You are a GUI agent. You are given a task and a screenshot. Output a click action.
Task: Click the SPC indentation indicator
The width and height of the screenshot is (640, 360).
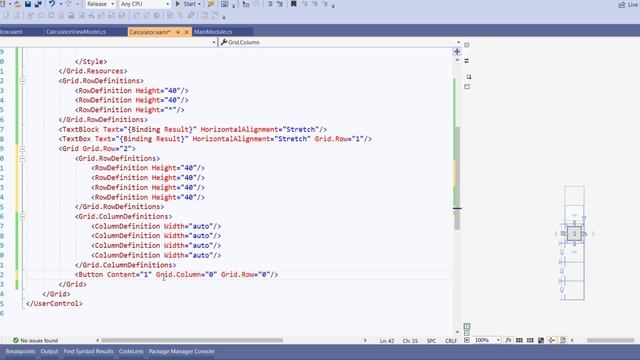[x=431, y=340]
